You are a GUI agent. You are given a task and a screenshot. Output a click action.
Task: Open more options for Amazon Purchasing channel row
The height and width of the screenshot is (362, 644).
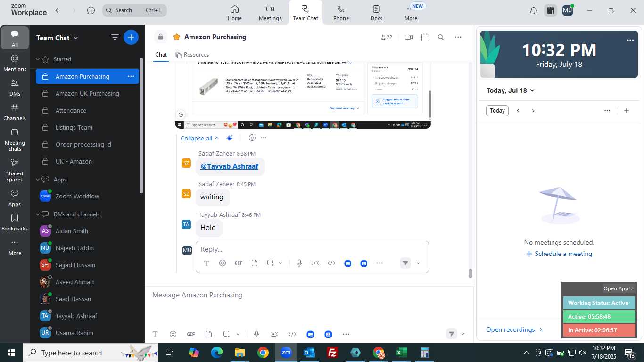point(131,76)
